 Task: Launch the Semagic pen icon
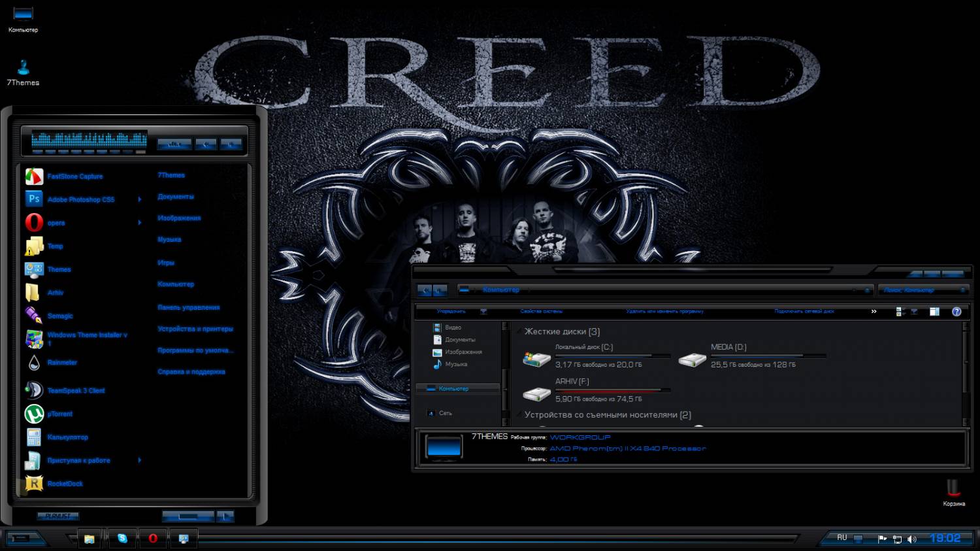click(x=34, y=316)
